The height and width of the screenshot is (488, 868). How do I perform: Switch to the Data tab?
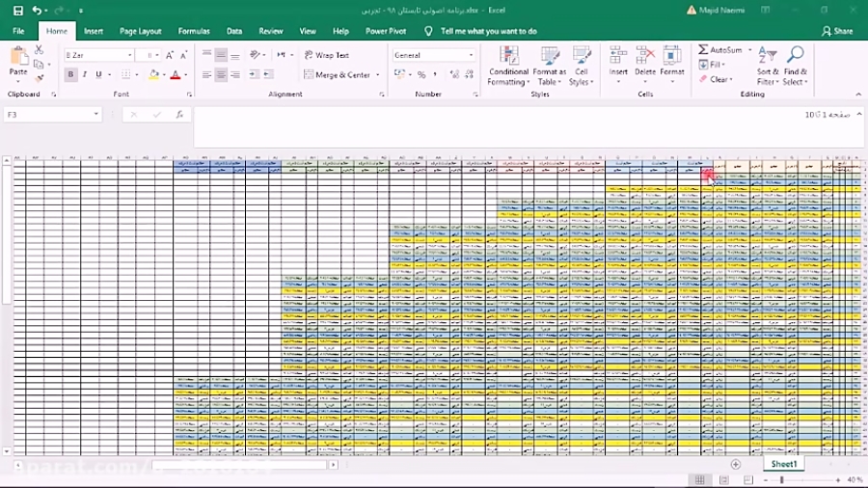click(234, 31)
